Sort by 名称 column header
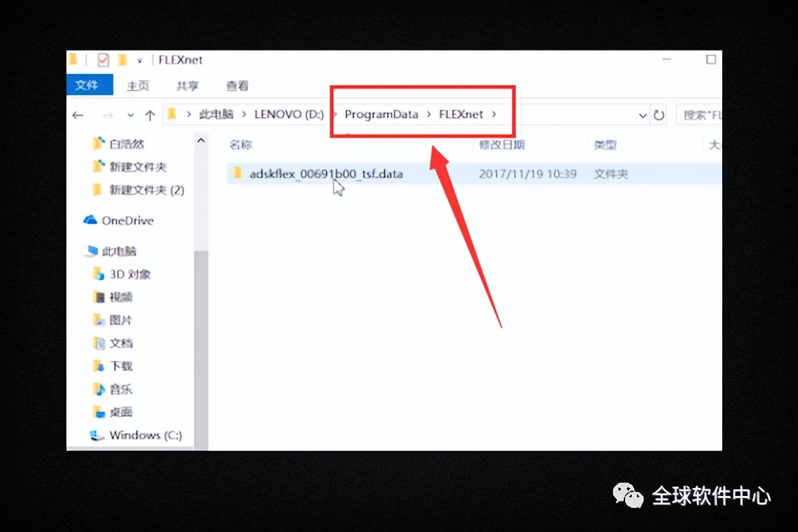 point(241,144)
